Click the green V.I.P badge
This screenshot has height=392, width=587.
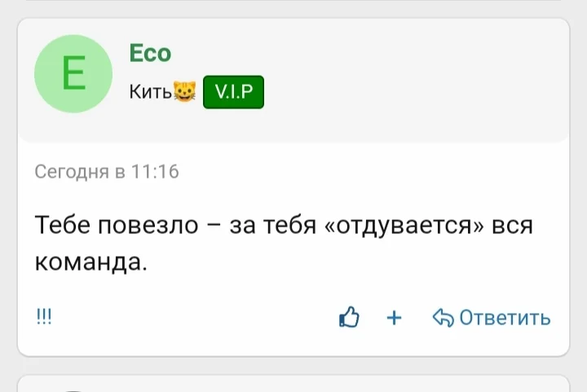pos(233,95)
